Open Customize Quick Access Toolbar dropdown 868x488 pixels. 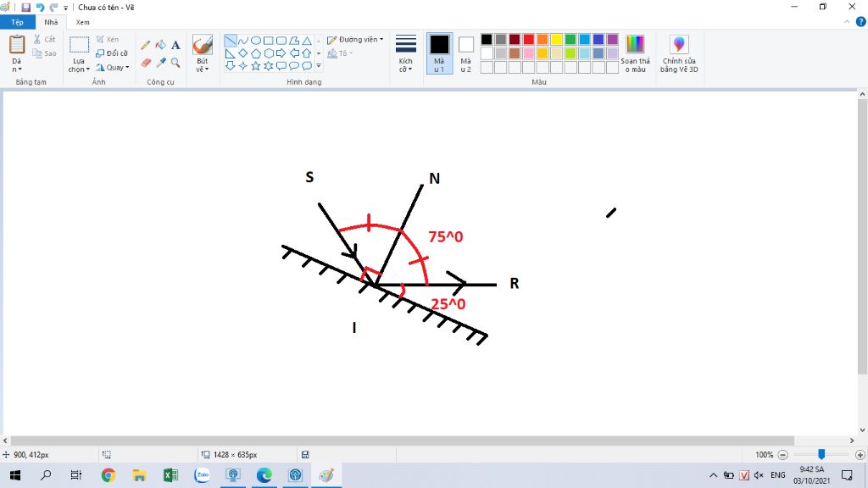point(65,8)
